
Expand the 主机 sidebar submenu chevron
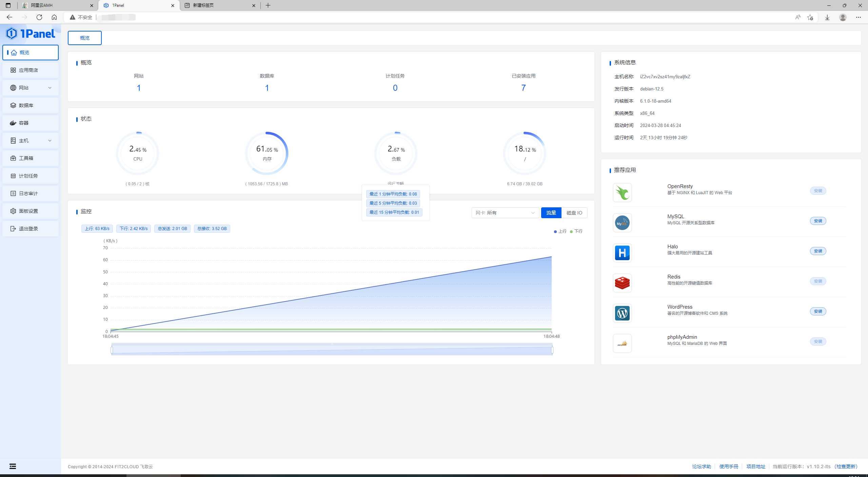50,141
